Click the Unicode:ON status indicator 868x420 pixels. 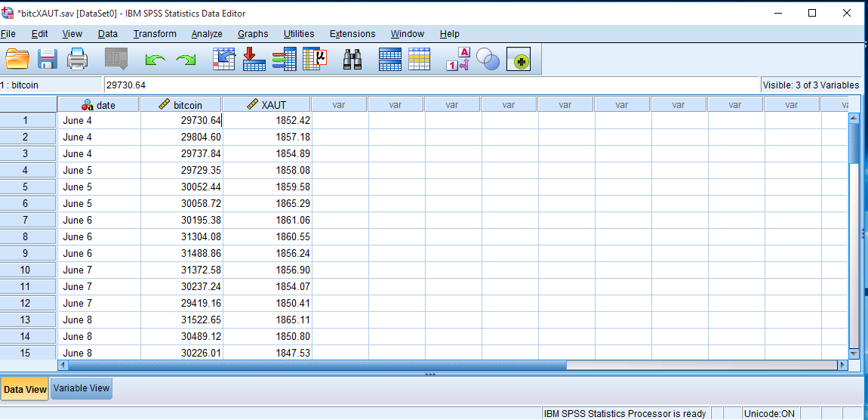pyautogui.click(x=768, y=413)
